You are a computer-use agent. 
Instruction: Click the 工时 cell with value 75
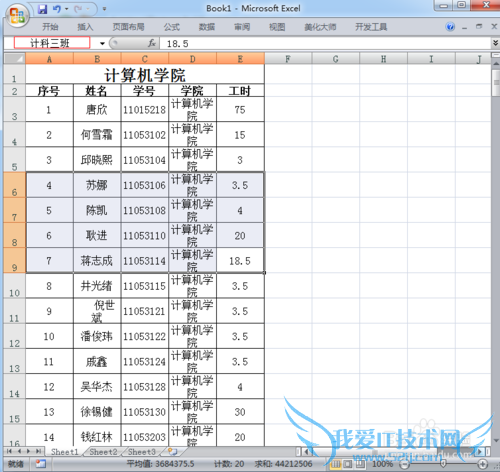click(x=240, y=110)
